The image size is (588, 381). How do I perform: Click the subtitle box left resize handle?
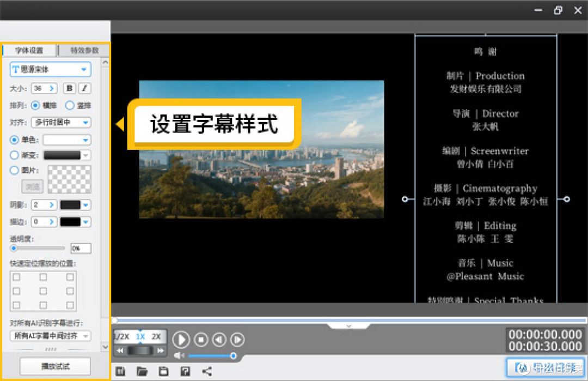[405, 199]
